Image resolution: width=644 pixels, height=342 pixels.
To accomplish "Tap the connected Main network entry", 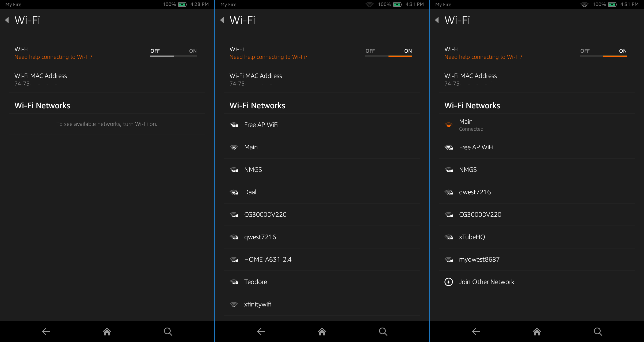I will pos(471,125).
